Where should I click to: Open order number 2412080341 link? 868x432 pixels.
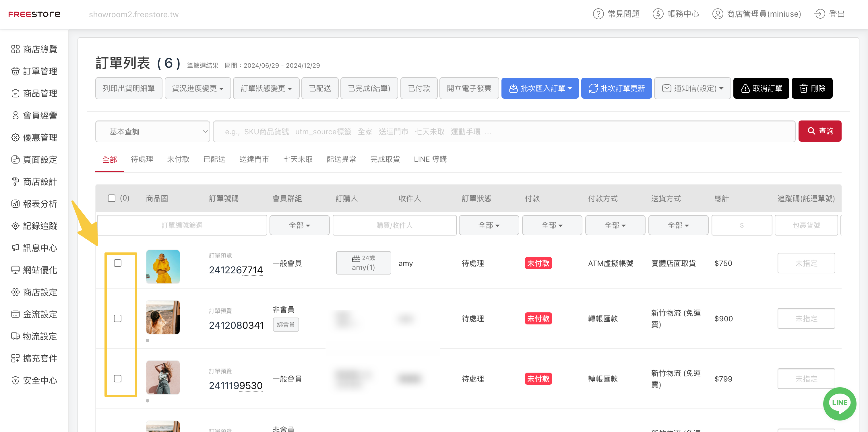(236, 325)
